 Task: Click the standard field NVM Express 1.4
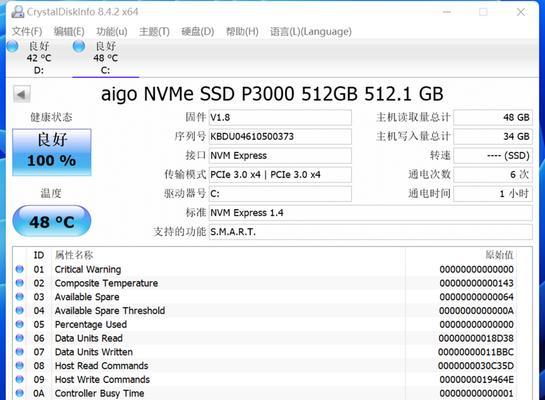[x=371, y=213]
